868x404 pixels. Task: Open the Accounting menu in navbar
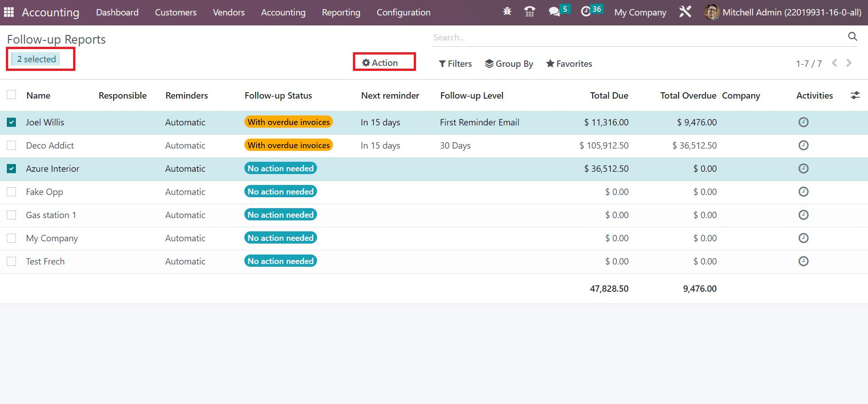click(283, 12)
